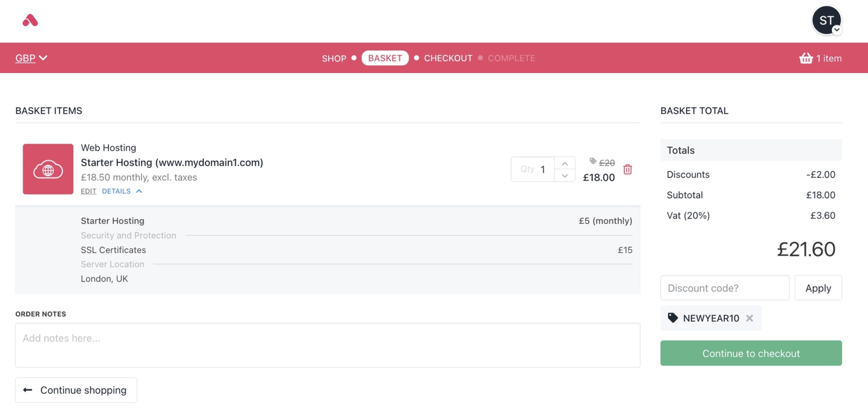Open the GBP currency dropdown
Image resolution: width=868 pixels, height=413 pixels.
[x=31, y=58]
